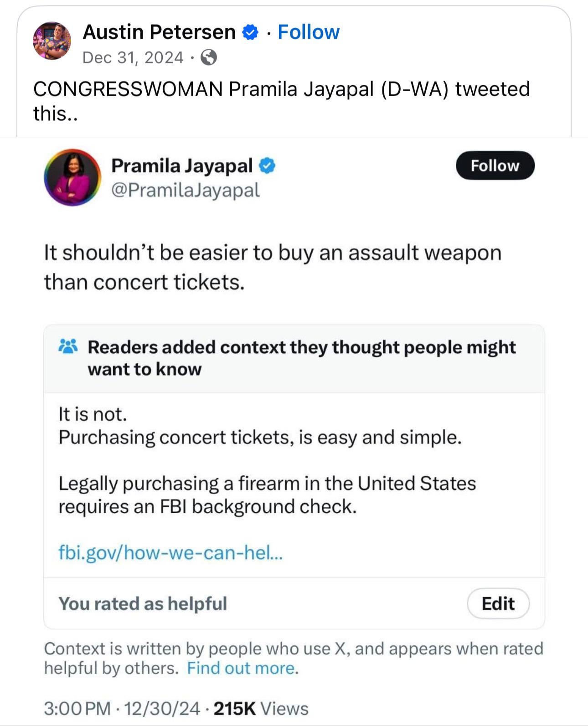Screen dimensions: 588x727
Task: Click the community notes people icon
Action: pos(68,347)
